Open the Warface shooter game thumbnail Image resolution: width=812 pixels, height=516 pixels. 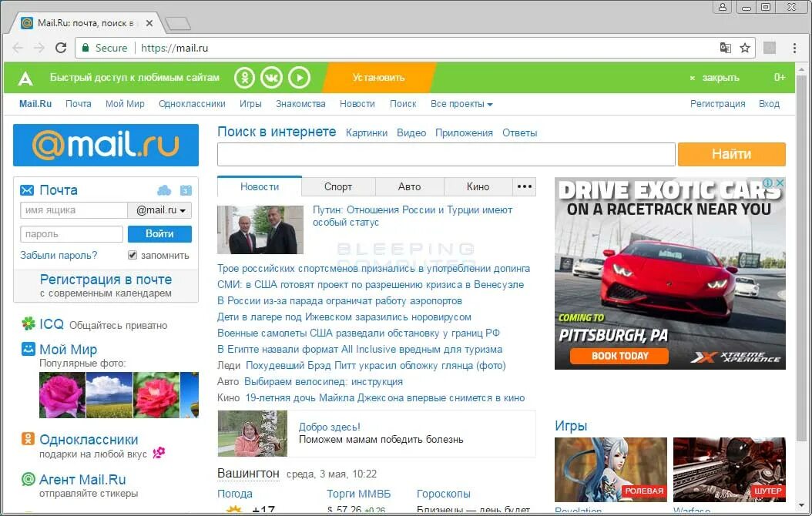click(729, 470)
